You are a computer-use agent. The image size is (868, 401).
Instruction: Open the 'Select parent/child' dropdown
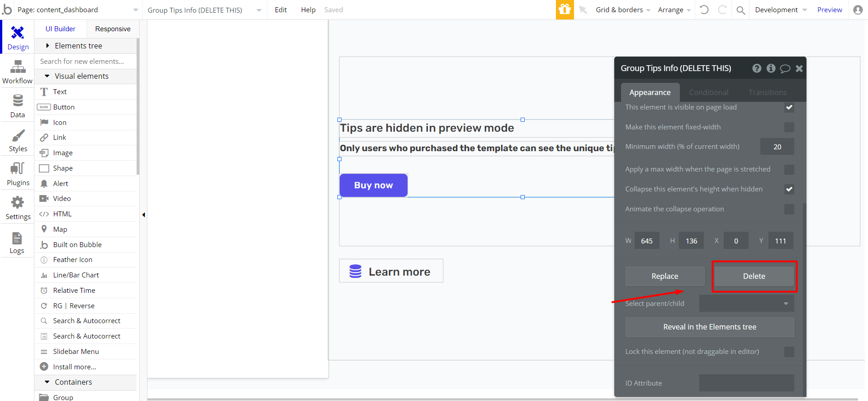(x=746, y=303)
